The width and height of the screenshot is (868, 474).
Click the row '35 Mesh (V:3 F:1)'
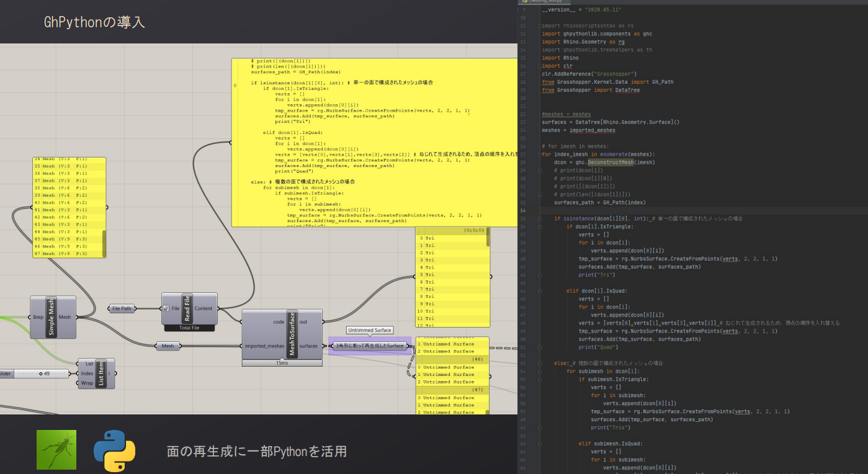pos(69,166)
